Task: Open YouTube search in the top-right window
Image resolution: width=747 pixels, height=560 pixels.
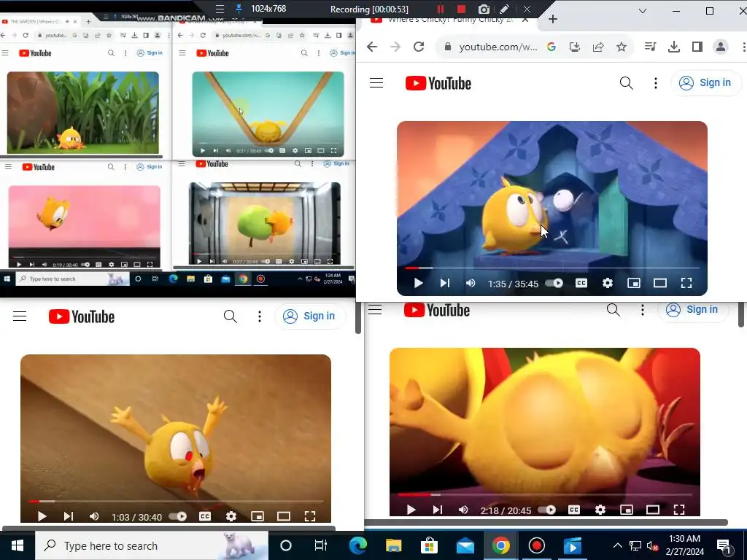Action: coord(627,83)
